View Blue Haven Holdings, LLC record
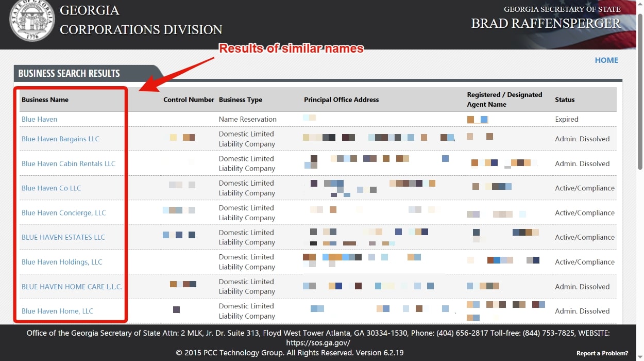The height and width of the screenshot is (361, 644). click(62, 262)
